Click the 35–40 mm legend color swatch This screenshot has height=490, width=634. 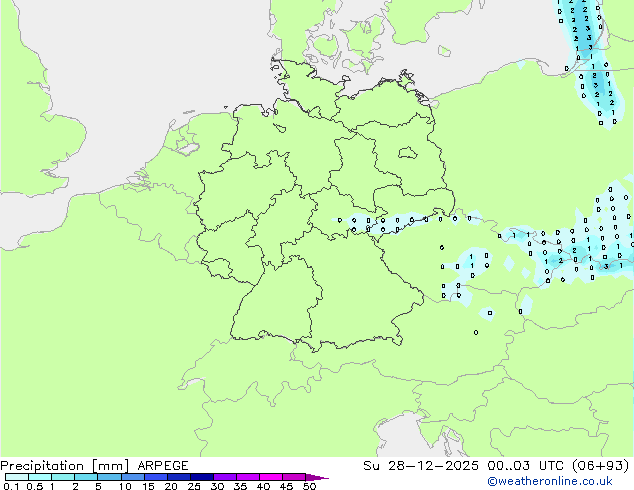pyautogui.click(x=248, y=477)
